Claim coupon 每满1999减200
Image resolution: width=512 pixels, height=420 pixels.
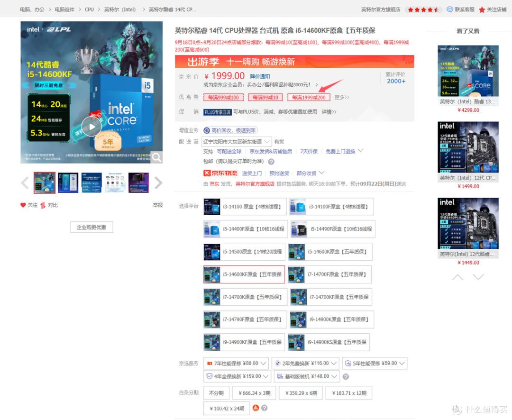click(x=309, y=97)
